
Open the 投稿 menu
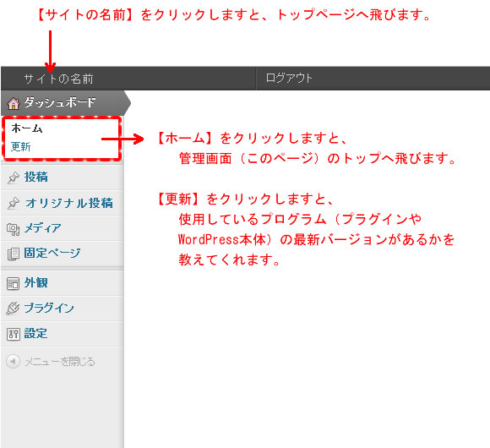point(36,177)
